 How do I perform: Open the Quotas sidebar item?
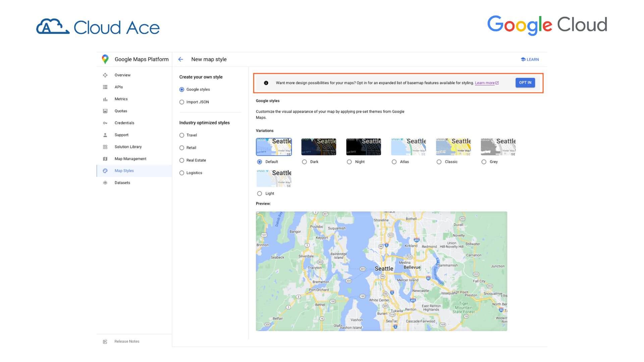tap(121, 111)
